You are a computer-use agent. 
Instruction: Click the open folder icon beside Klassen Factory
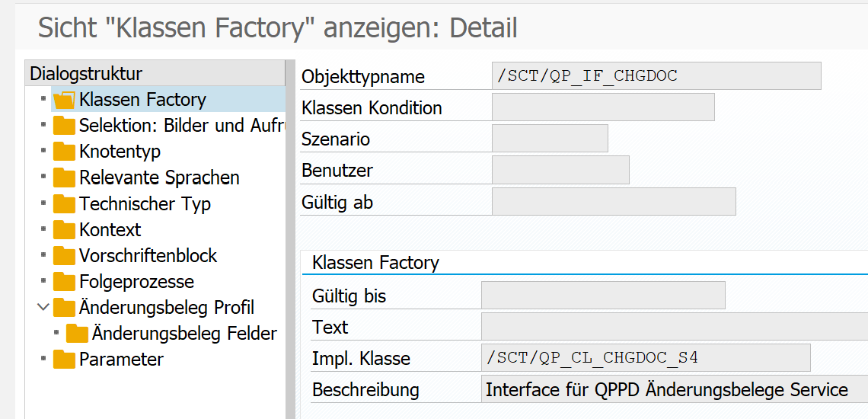64,100
